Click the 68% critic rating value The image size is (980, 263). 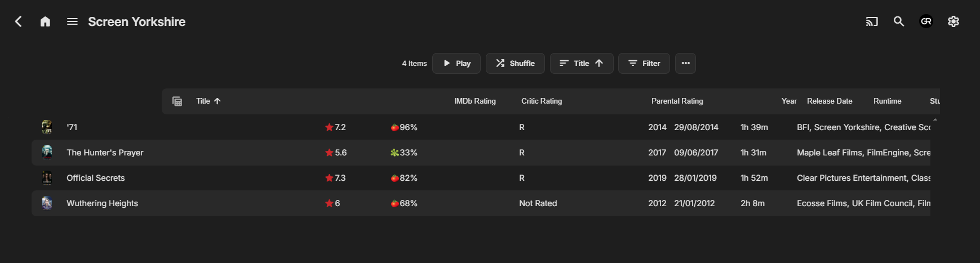(x=409, y=203)
